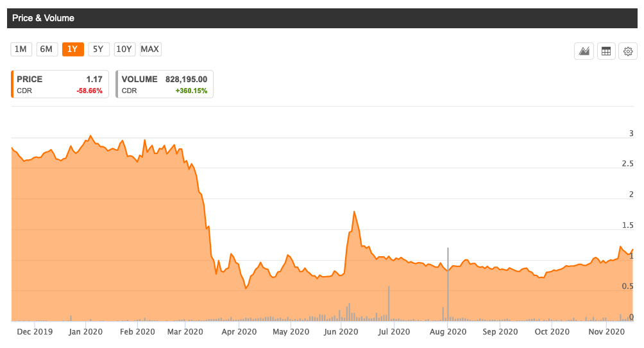Click the 'Aug 2020' axis label

coord(448,331)
